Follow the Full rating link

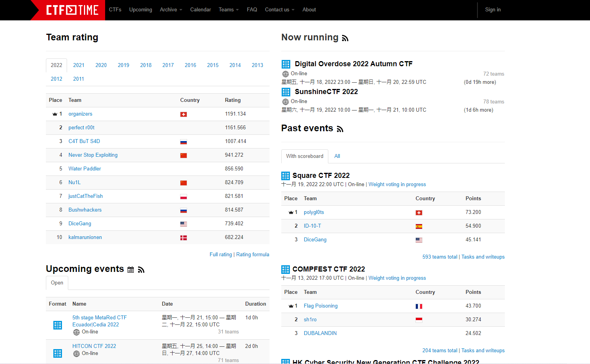(x=221, y=255)
